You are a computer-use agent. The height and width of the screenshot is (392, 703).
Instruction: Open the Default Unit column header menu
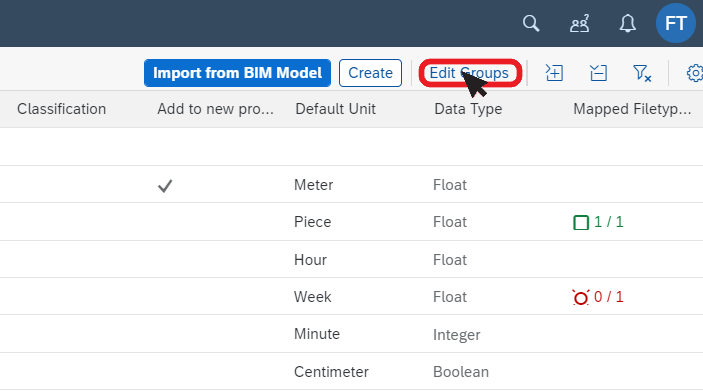(x=335, y=109)
